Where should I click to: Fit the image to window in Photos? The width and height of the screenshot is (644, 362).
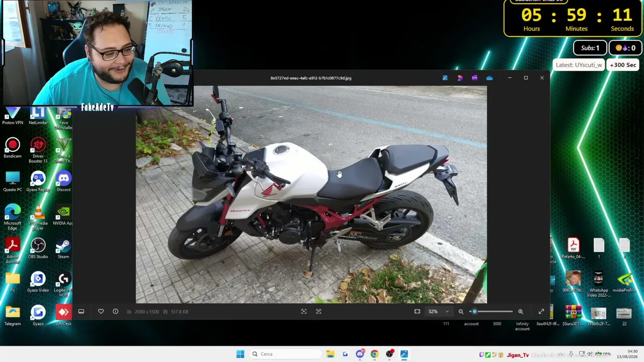coord(417,312)
